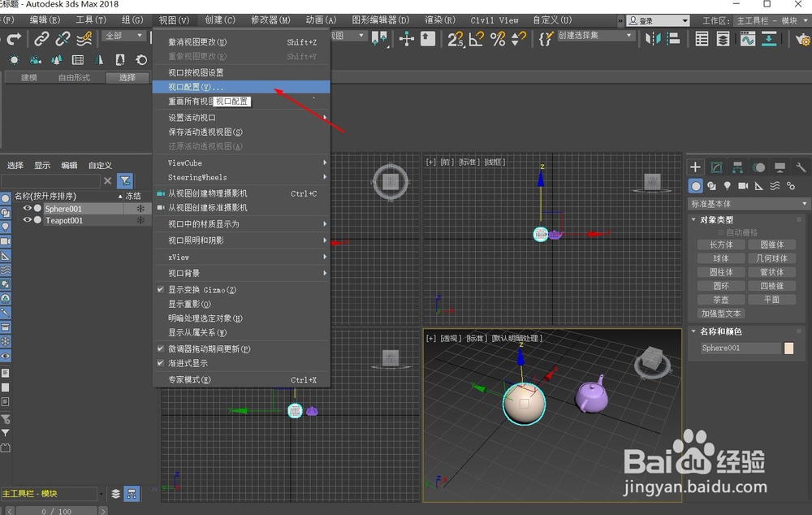The width and height of the screenshot is (812, 515).
Task: Switch to the Hierarchy panel icon
Action: pyautogui.click(x=737, y=167)
